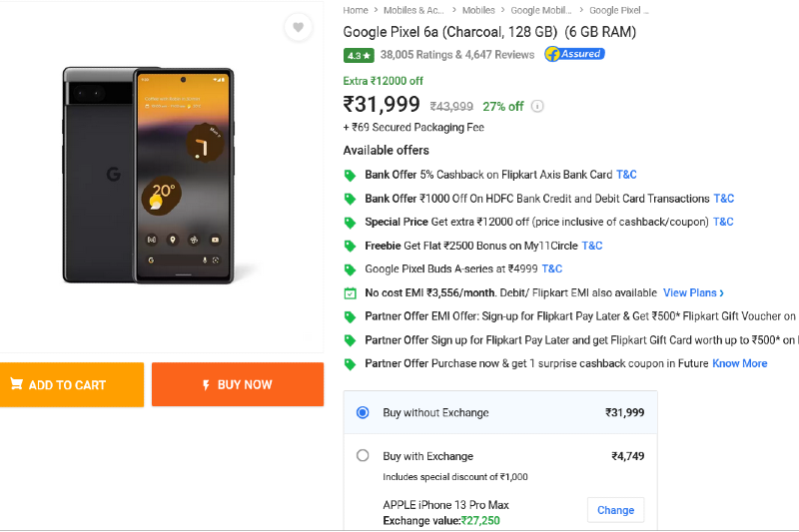Click the ADD TO CART button
The width and height of the screenshot is (799, 532).
(x=72, y=384)
